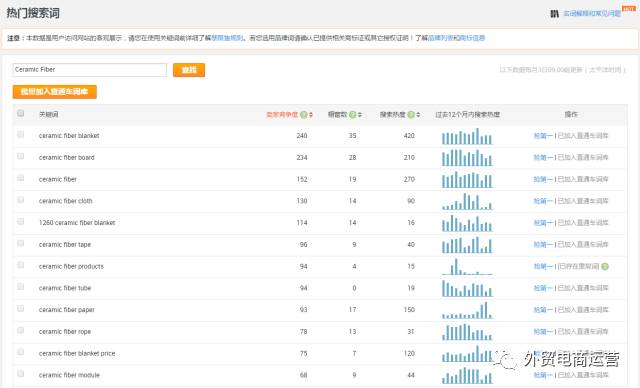Select the ceramic fiber rope checkbox
This screenshot has width=640, height=388.
[x=20, y=330]
